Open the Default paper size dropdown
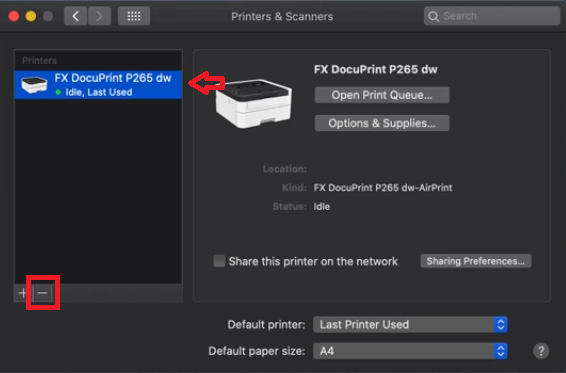The width and height of the screenshot is (566, 373). pyautogui.click(x=410, y=351)
